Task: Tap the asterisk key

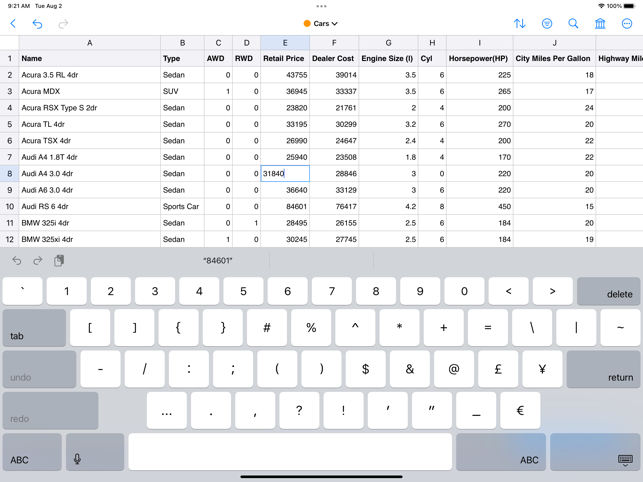Action: [399, 328]
